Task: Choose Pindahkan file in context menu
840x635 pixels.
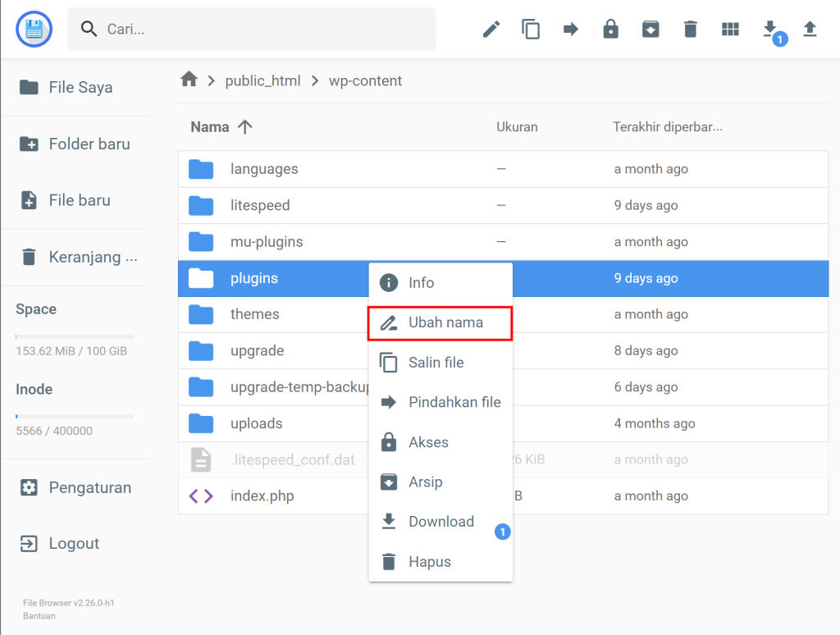Action: [441, 402]
